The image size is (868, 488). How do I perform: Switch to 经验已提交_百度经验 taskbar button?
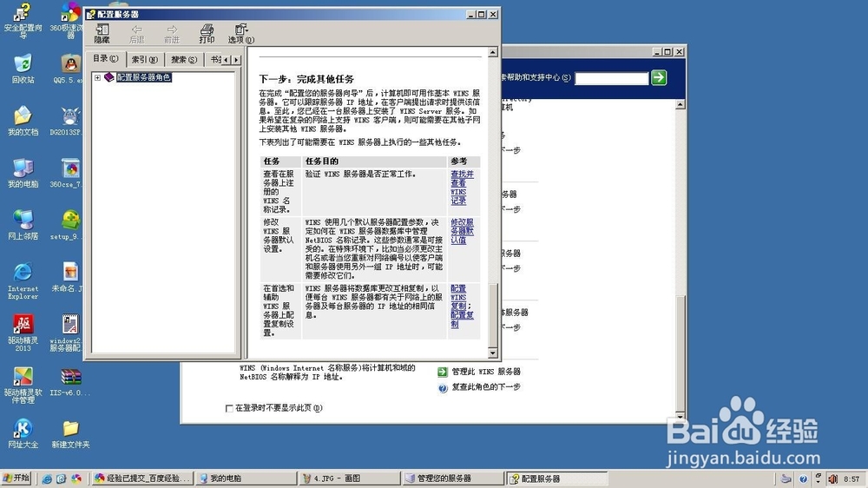pyautogui.click(x=143, y=478)
